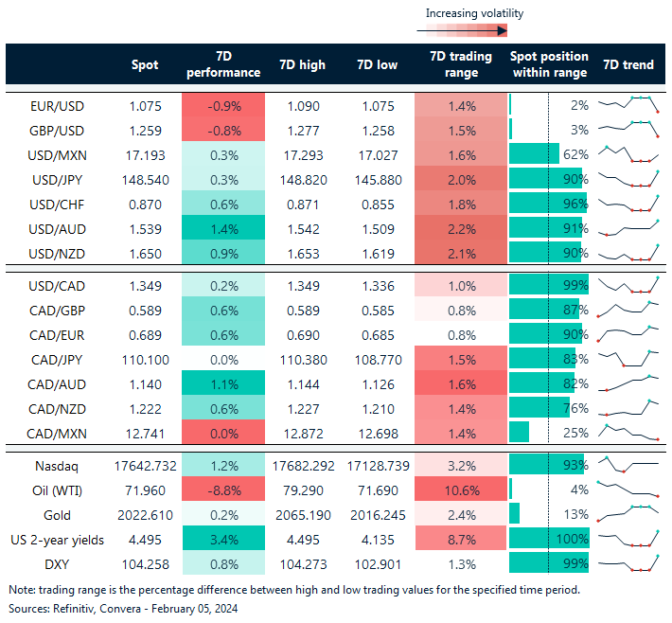Click the increasing volatility arrow indicator
Viewport: 672px width, 623px height.
[460, 30]
